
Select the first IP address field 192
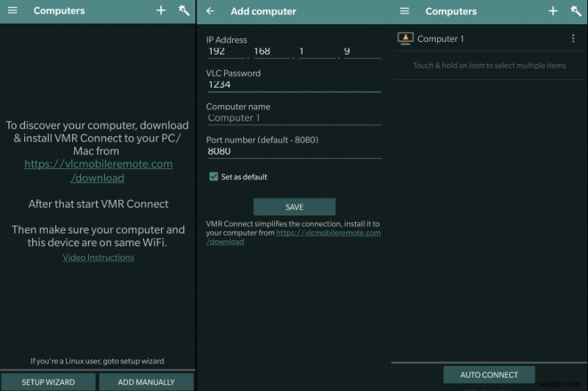[x=226, y=51]
